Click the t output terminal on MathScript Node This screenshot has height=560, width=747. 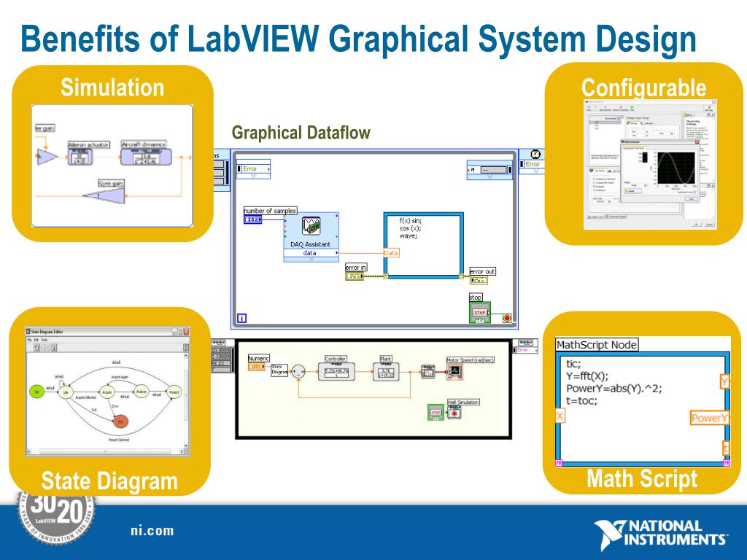point(726,448)
